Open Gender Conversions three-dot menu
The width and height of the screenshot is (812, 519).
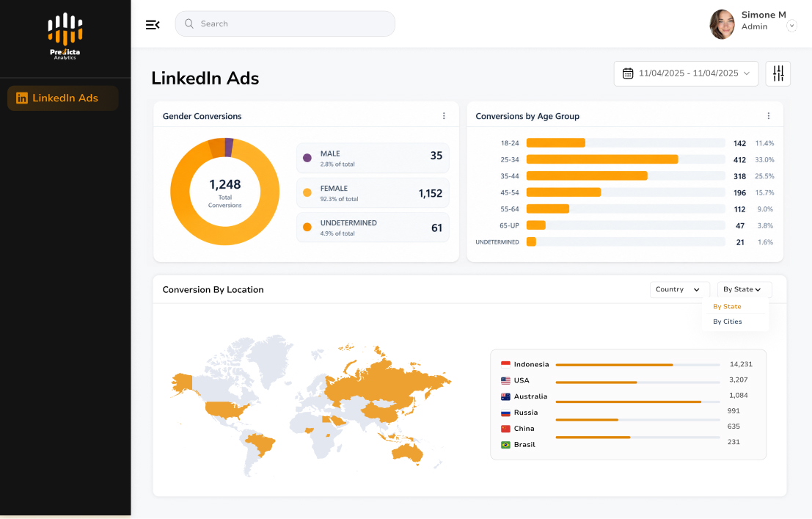[444, 116]
